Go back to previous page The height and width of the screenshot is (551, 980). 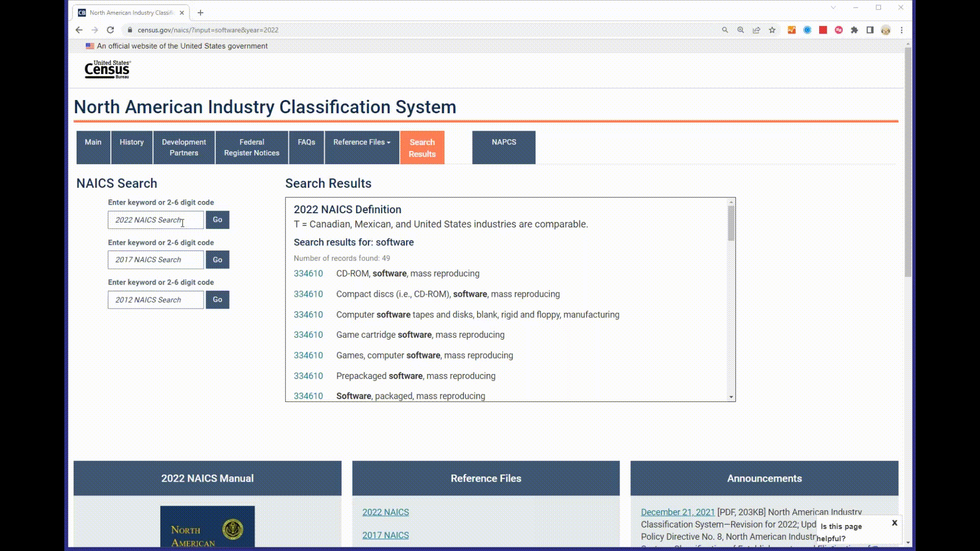point(79,30)
